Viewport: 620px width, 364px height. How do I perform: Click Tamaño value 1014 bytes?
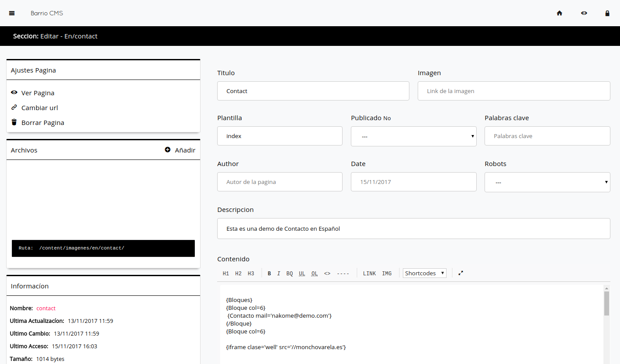pos(50,359)
